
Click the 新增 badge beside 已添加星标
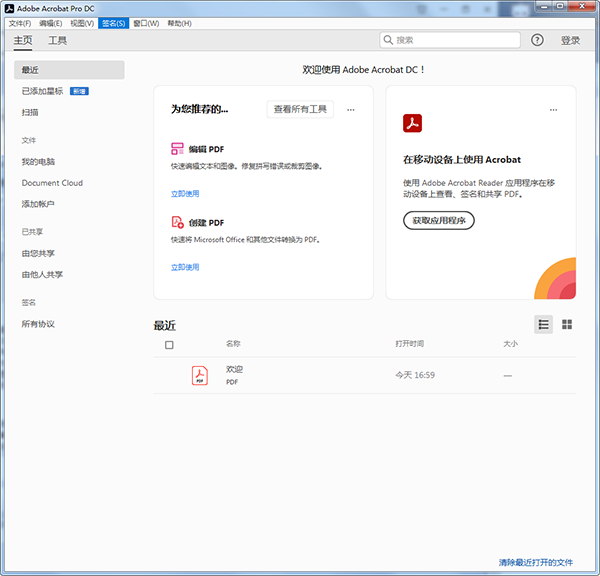pyautogui.click(x=79, y=91)
